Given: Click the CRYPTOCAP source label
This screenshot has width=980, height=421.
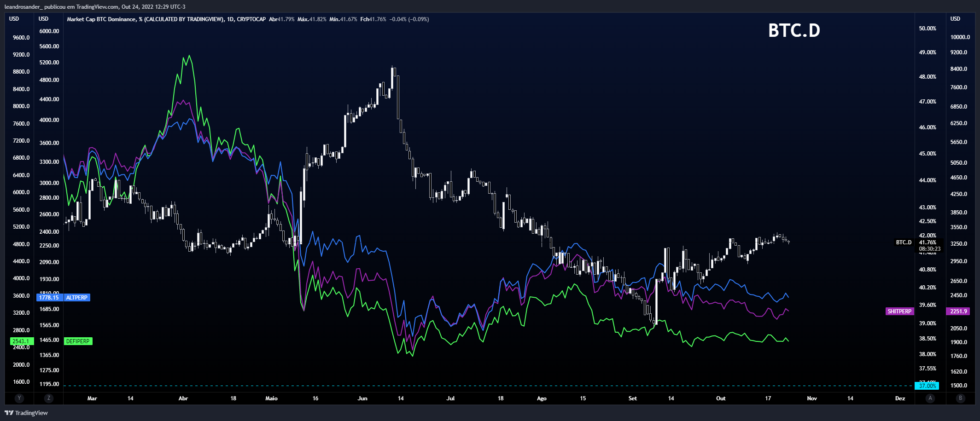Looking at the screenshot, I should click(x=251, y=19).
